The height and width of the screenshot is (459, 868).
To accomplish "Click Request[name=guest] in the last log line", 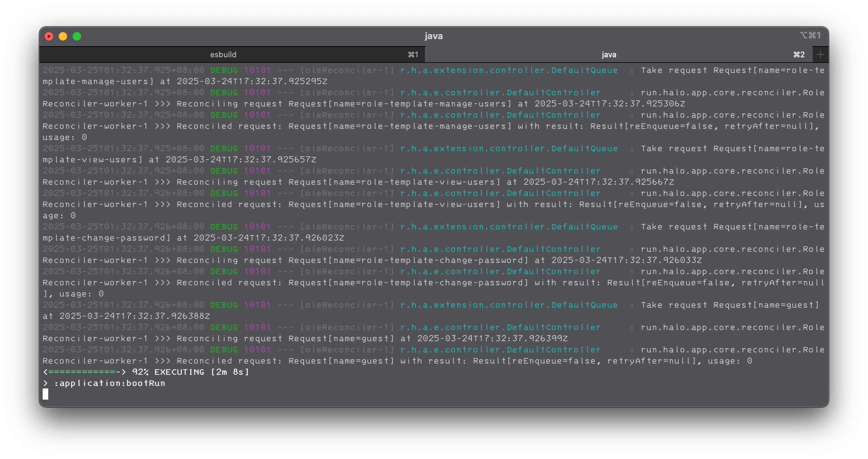I will (x=341, y=361).
